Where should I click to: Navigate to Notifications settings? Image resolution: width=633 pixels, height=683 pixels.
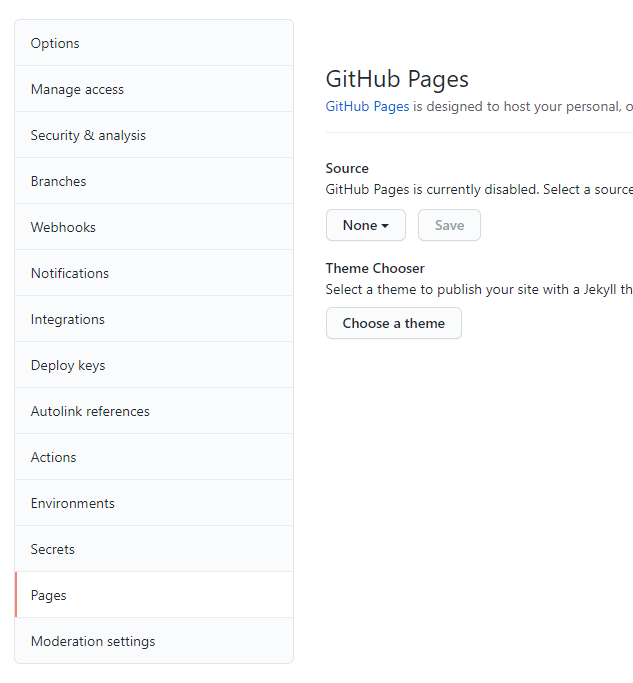(70, 273)
